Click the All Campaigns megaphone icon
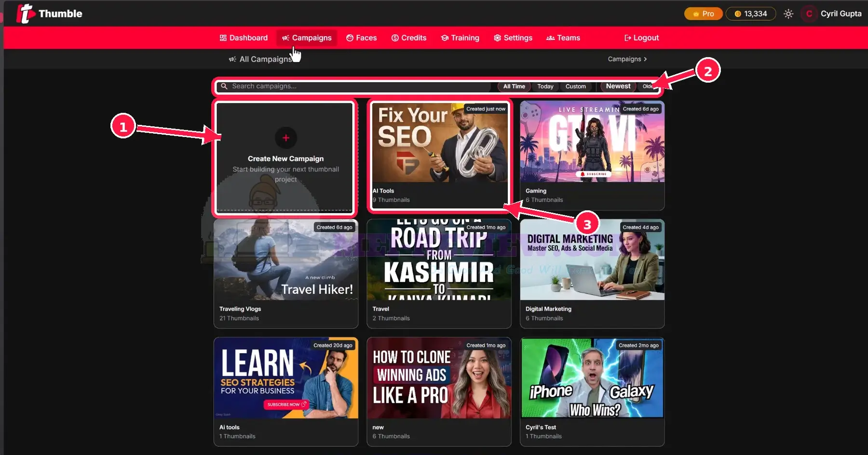 [x=232, y=59]
